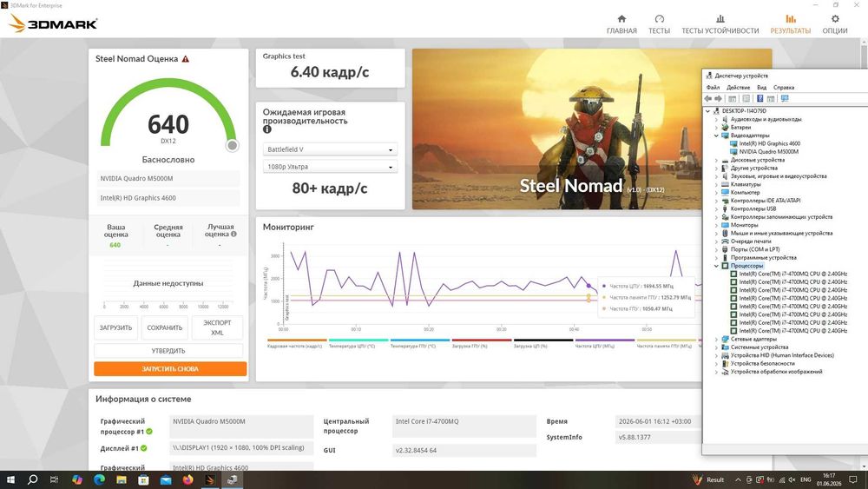Open ТЕСТЫ УСТОЙЧИВОСТИ stress tests tab
Viewport: 868px width, 489px height.
[x=720, y=24]
